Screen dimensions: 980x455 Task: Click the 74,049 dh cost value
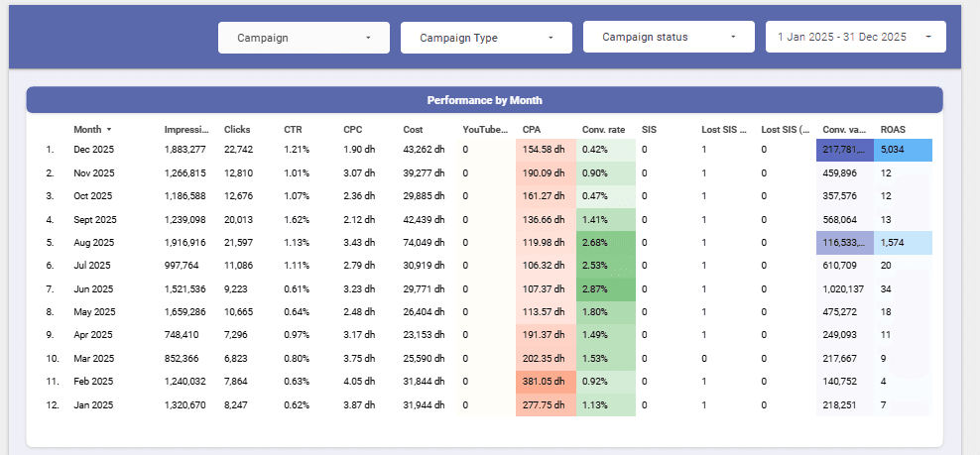click(x=424, y=243)
